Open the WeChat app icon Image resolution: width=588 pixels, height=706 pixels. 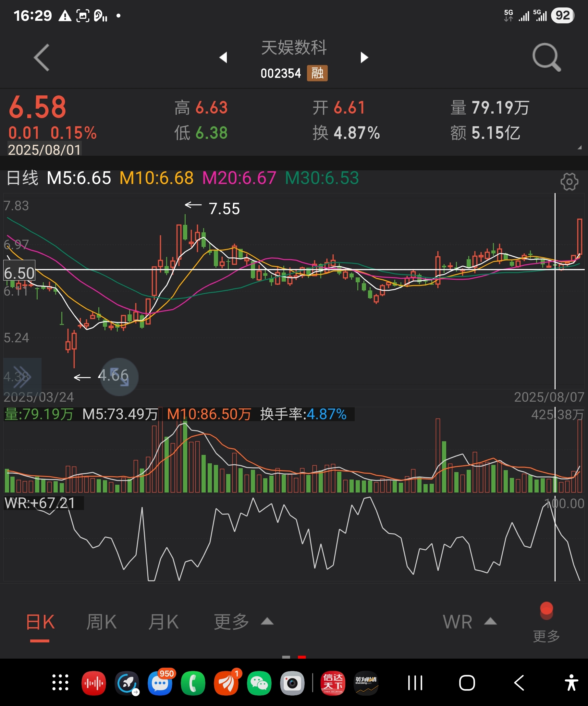pyautogui.click(x=259, y=683)
